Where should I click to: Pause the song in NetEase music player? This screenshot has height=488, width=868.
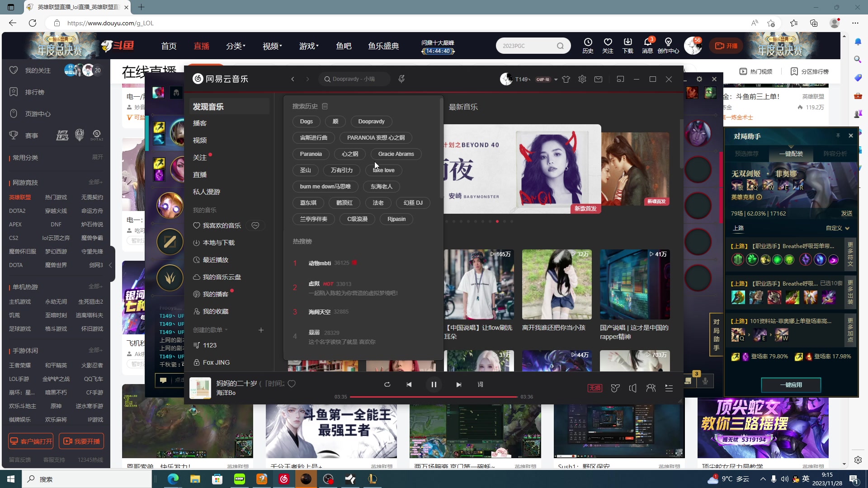(x=434, y=385)
